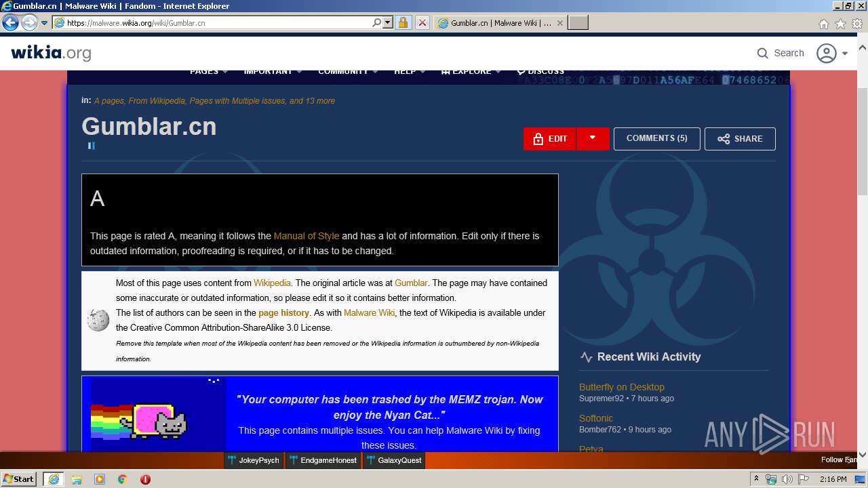Open 'Butterfly on Desktop' activity link

[x=622, y=387]
